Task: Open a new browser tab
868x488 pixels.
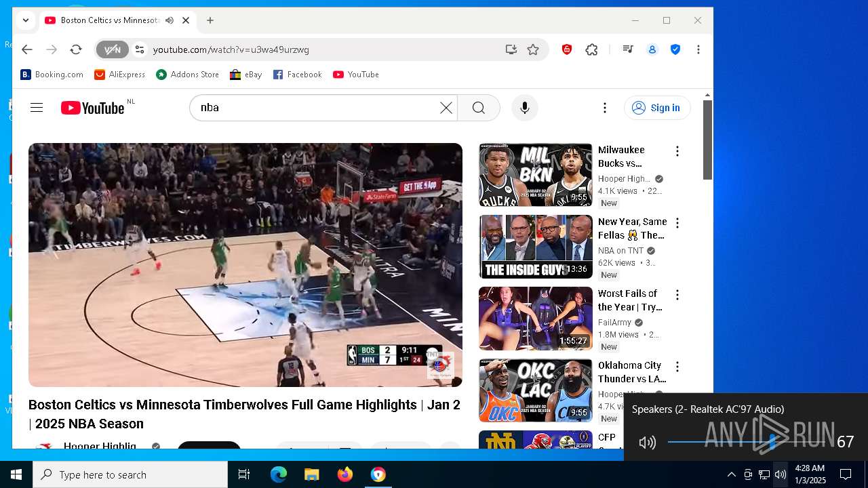Action: click(x=210, y=20)
